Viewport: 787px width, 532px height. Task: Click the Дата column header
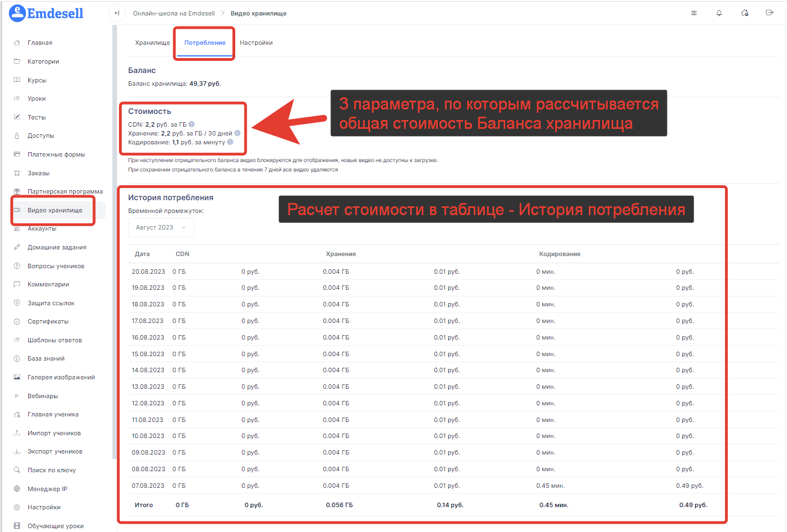142,254
